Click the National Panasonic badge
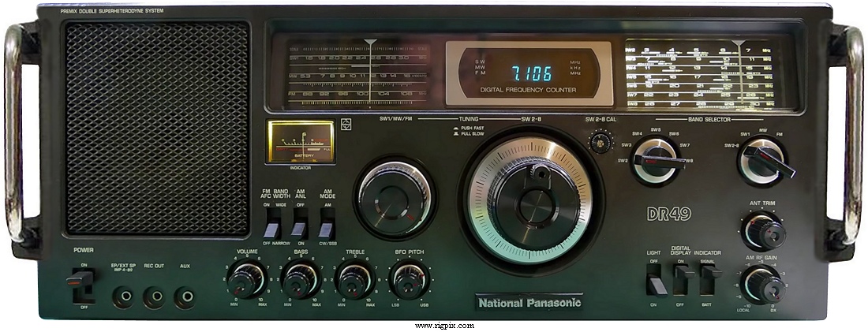 [529, 303]
